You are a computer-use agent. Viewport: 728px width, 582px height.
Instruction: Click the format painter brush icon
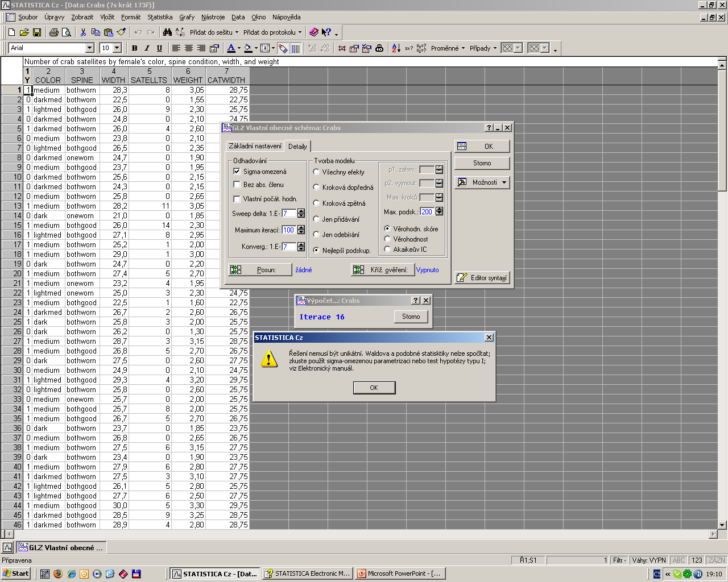(121, 32)
